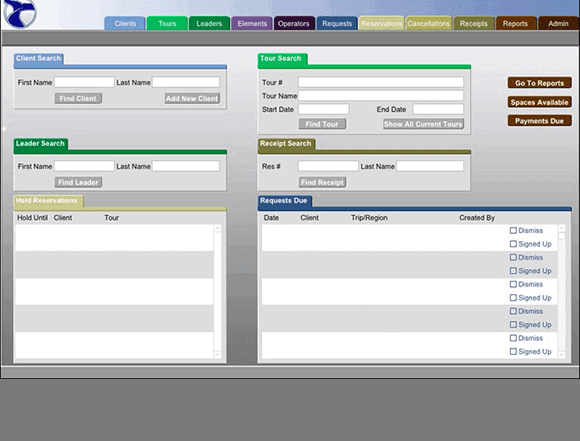The width and height of the screenshot is (580, 441).
Task: Click the Spaces Available button
Action: point(540,102)
